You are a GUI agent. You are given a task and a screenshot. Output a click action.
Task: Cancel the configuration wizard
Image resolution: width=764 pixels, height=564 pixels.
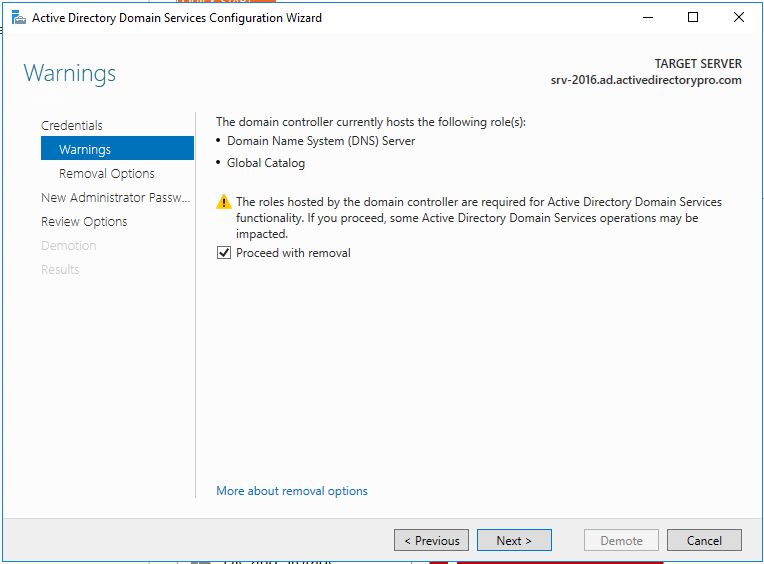point(704,540)
